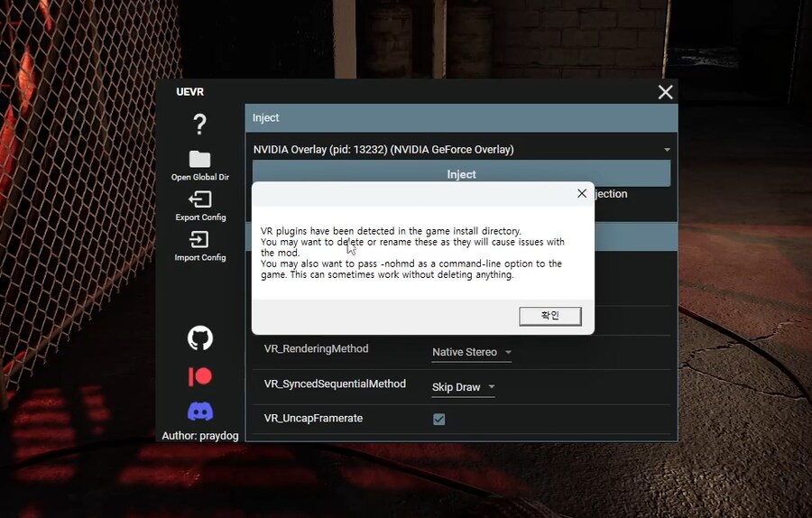Open the GitHub link icon

(200, 338)
